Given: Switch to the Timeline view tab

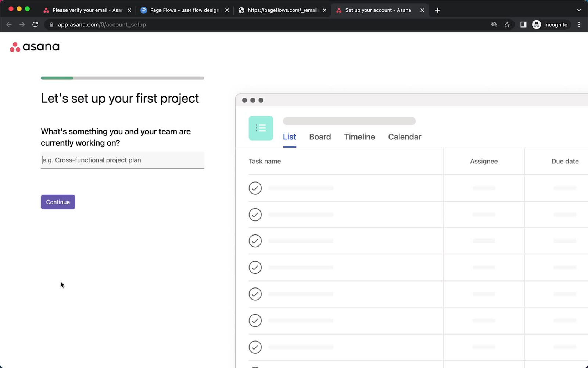Looking at the screenshot, I should point(359,137).
